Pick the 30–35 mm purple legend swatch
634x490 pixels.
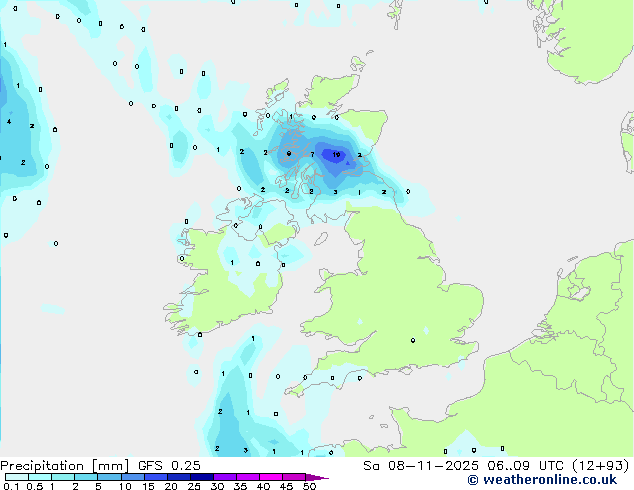[224, 477]
